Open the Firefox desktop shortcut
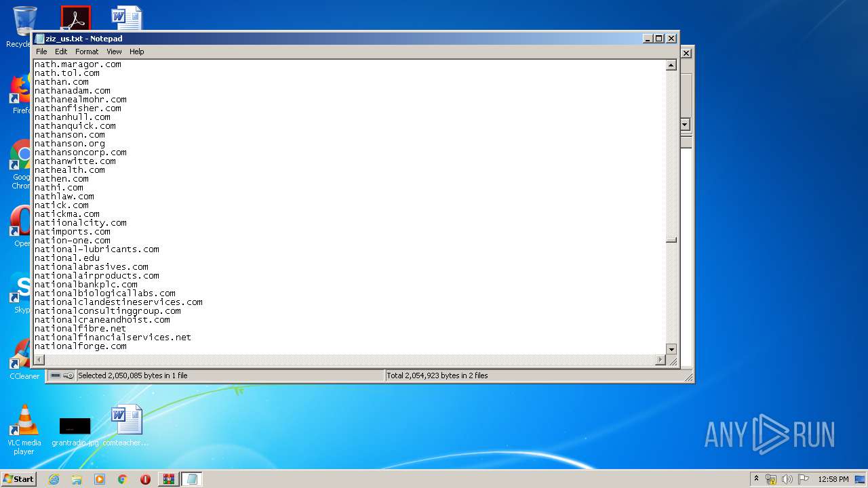The image size is (868, 488). pos(20,94)
